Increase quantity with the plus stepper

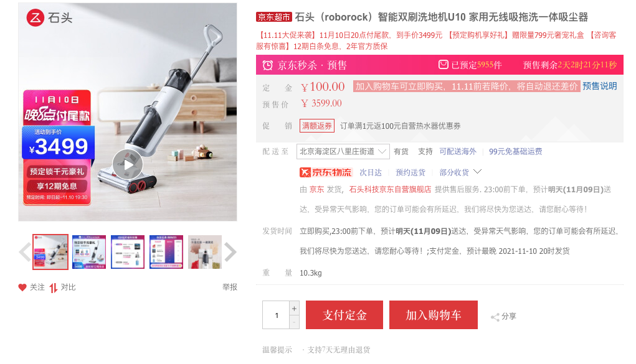(294, 309)
